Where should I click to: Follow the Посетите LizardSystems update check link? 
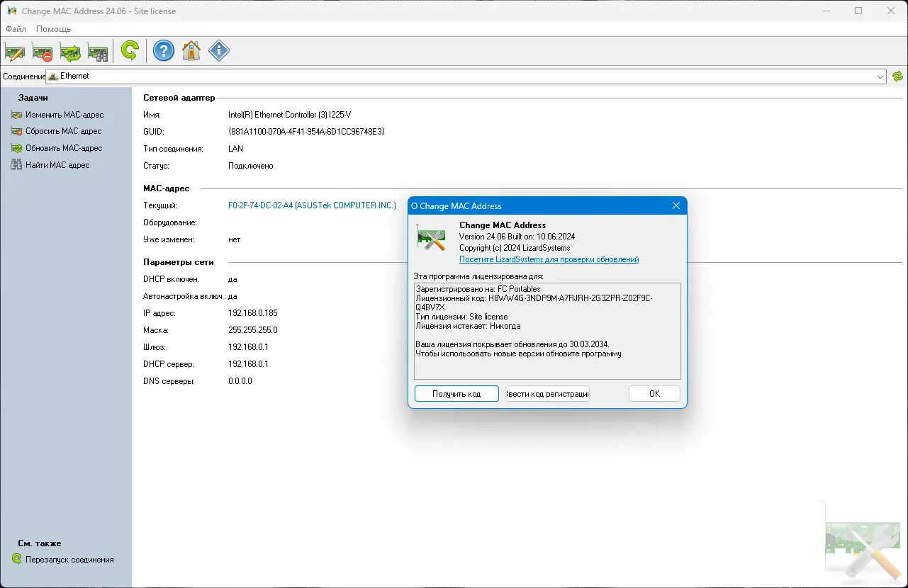[x=549, y=259]
